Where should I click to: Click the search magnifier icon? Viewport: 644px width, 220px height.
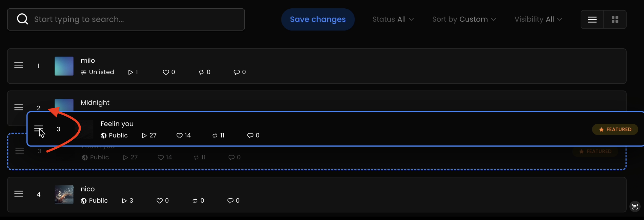pyautogui.click(x=23, y=19)
